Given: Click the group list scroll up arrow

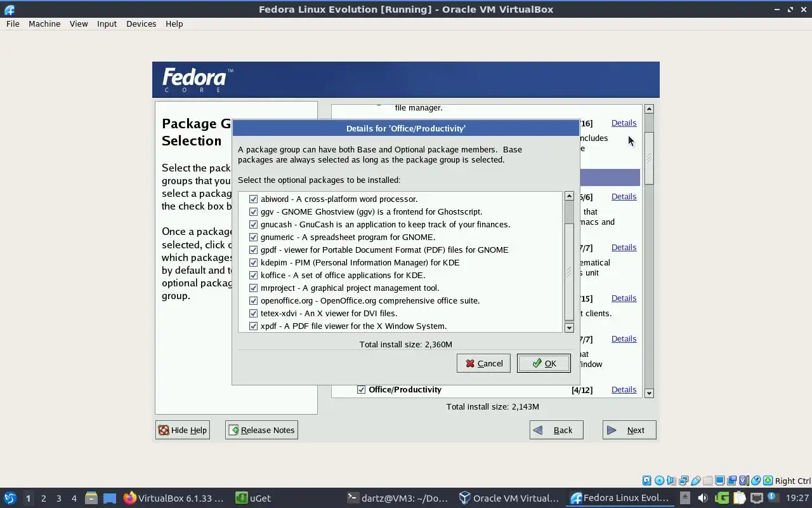Looking at the screenshot, I should (x=649, y=109).
